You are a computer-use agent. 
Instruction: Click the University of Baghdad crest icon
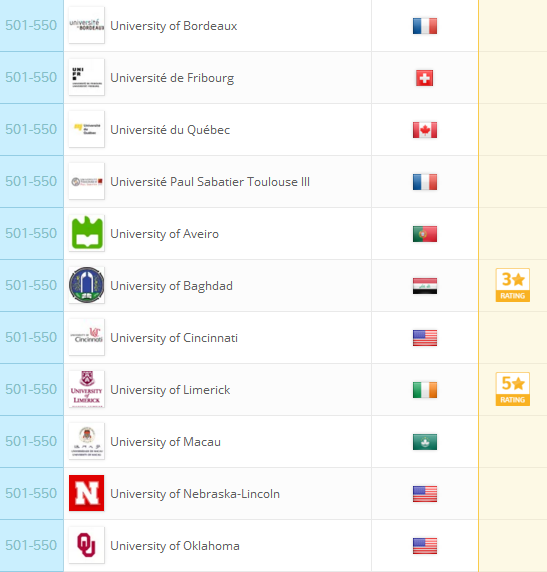[86, 285]
